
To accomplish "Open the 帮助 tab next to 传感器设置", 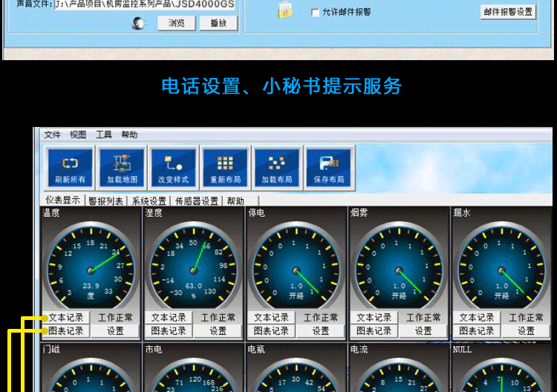I will point(236,201).
